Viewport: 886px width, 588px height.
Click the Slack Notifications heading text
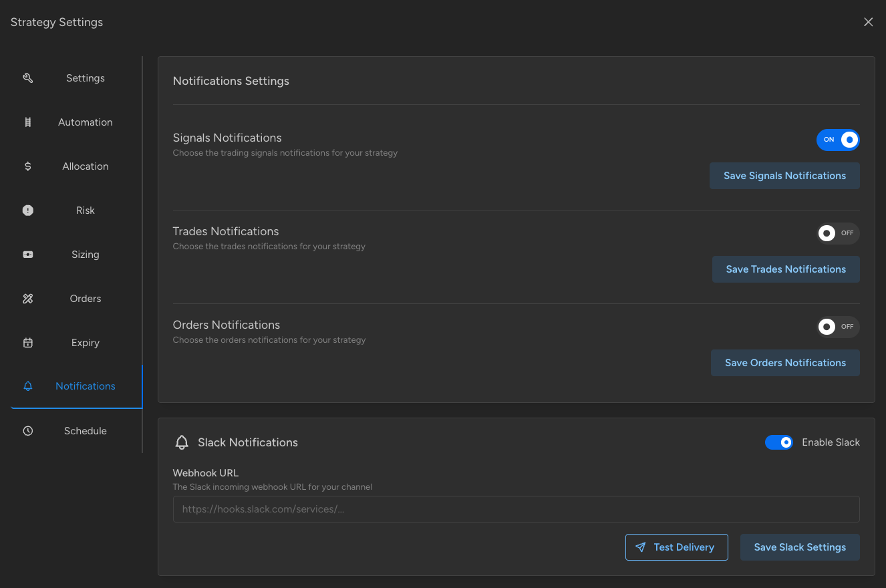pyautogui.click(x=248, y=442)
